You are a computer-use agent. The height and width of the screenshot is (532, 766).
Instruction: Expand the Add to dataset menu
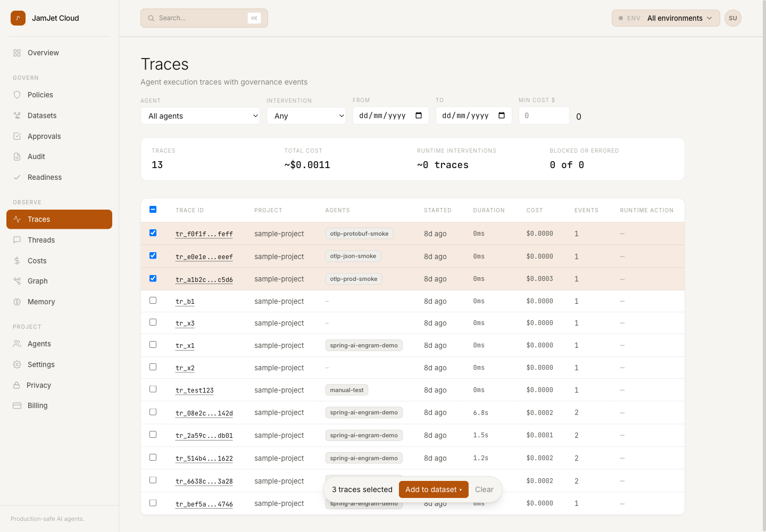434,489
